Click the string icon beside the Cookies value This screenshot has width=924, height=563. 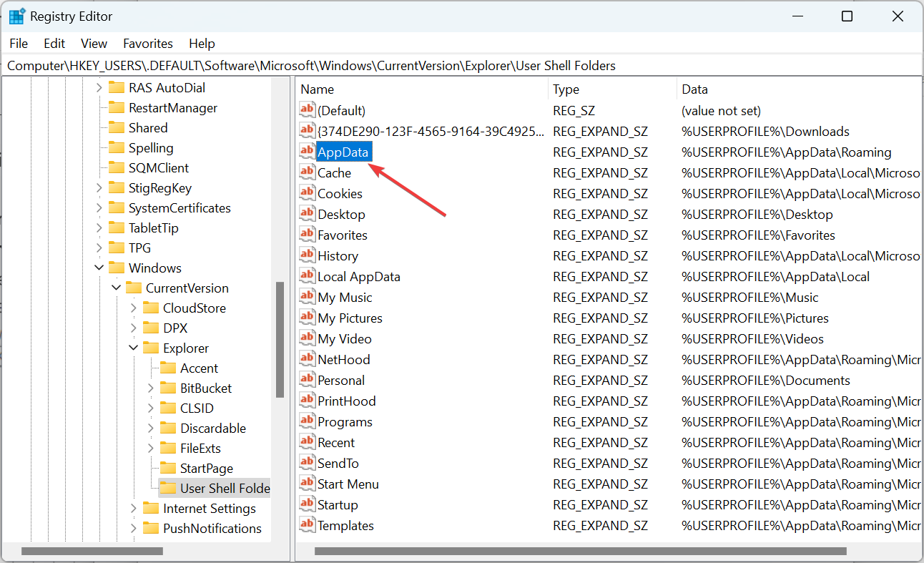click(x=307, y=193)
